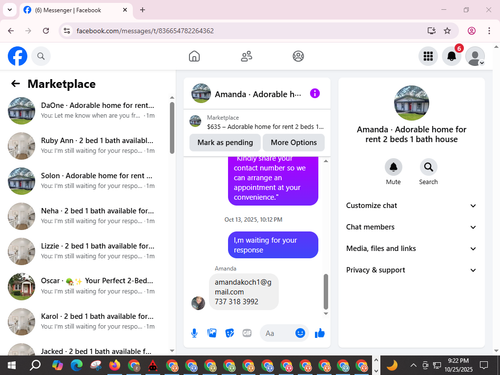Search in conversation using Search icon
The width and height of the screenshot is (500, 375).
coord(428,167)
